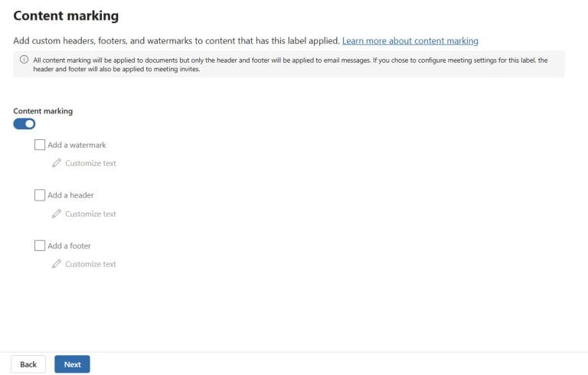
Task: Check the Add a header checkbox
Action: 40,195
